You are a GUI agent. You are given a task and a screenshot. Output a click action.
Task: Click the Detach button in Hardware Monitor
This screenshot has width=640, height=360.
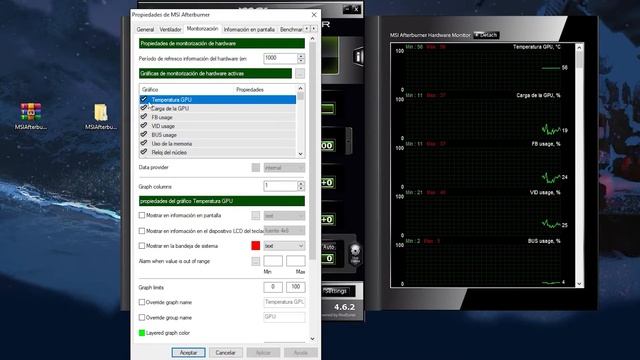point(486,35)
